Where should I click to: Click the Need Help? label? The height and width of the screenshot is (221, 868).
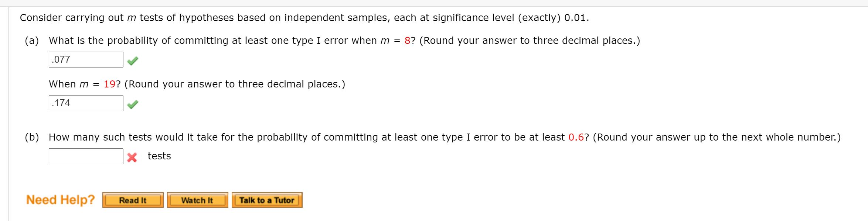click(59, 199)
